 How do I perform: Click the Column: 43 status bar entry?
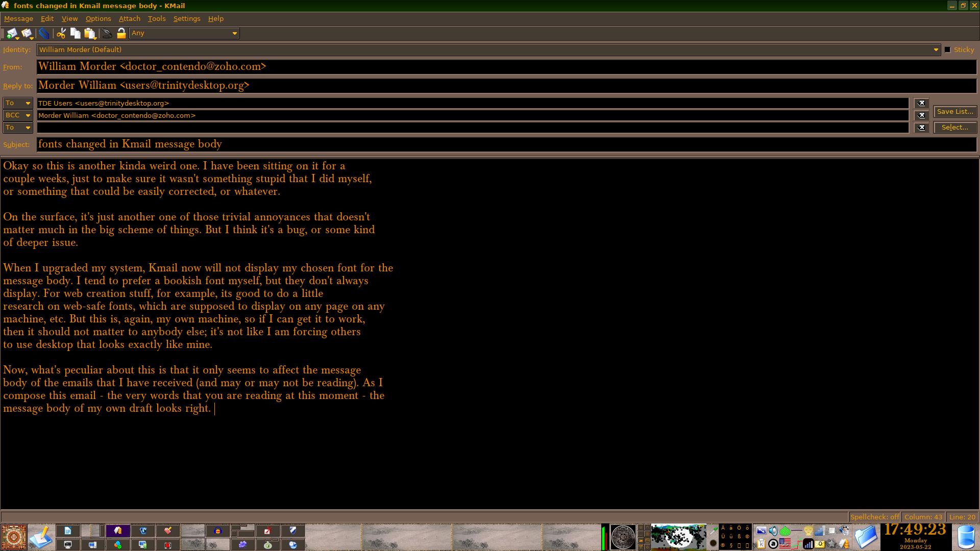coord(923,517)
